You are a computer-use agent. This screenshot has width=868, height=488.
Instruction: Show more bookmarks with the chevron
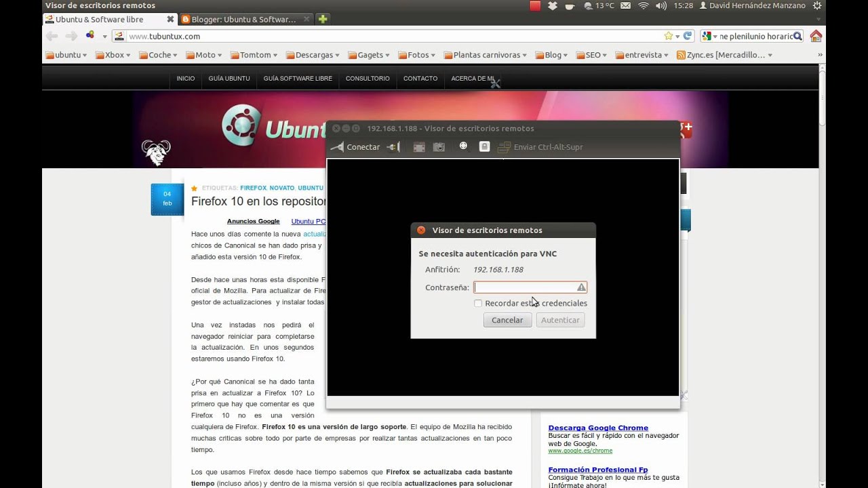[x=820, y=55]
